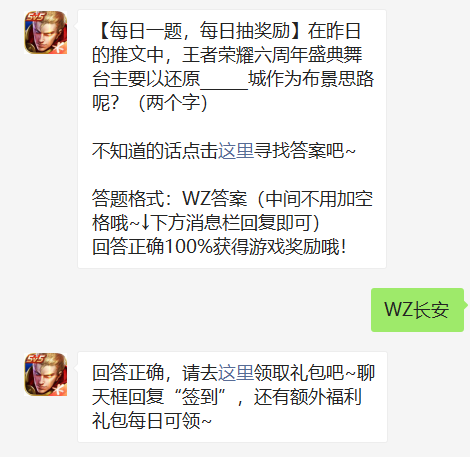Click the '回答正确100%获得游戏奖励哦' line

(x=219, y=247)
